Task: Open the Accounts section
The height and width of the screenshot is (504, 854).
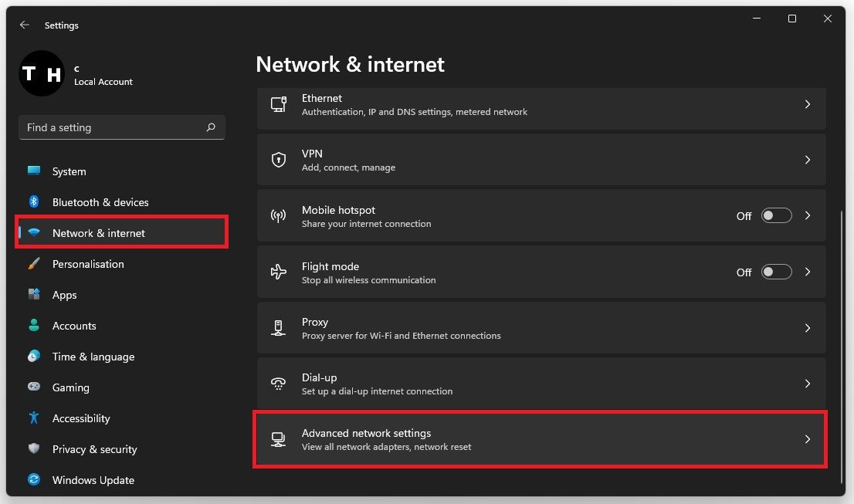Action: [x=74, y=326]
